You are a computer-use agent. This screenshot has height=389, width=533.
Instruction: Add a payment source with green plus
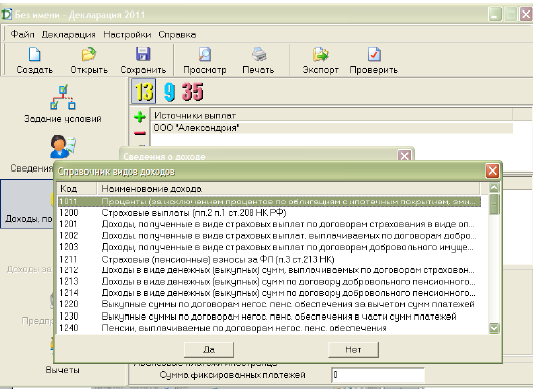140,117
